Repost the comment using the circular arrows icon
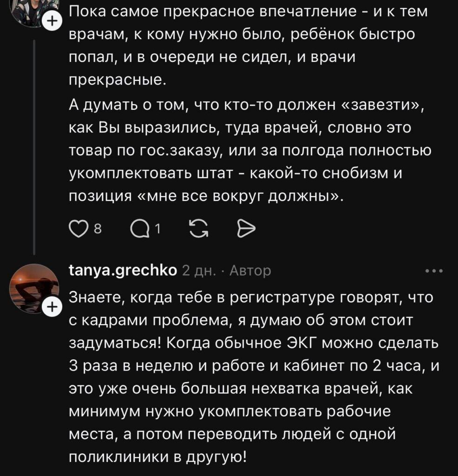458x476 pixels. [x=199, y=228]
